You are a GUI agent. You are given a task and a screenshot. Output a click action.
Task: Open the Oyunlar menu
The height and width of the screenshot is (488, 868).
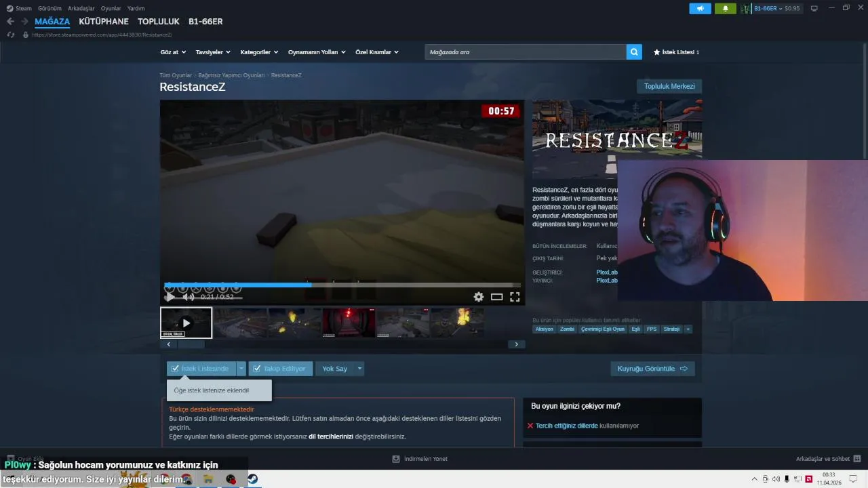111,8
